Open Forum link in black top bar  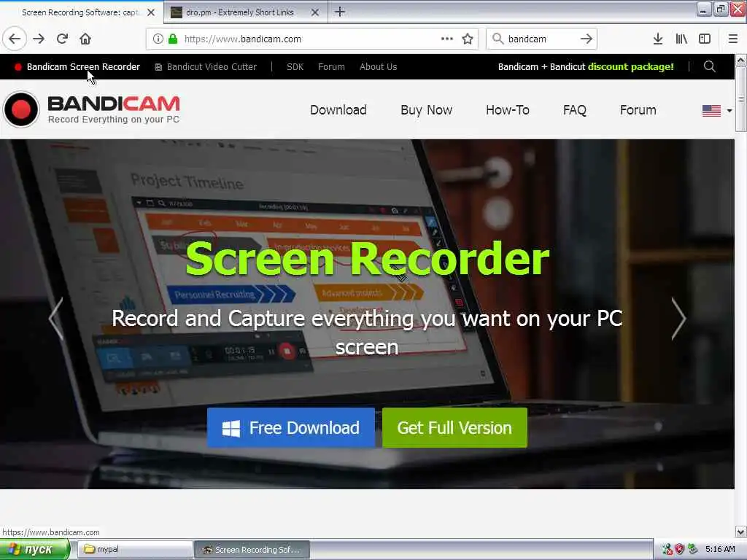tap(331, 66)
